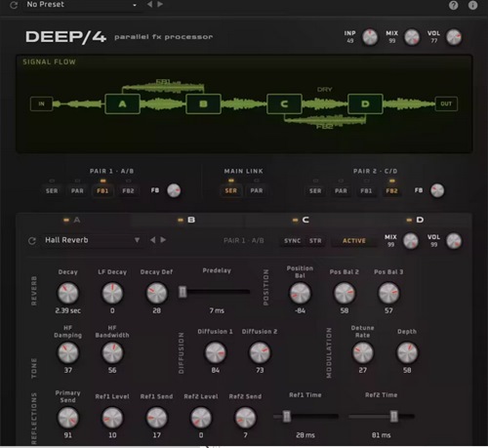The image size is (488, 448).
Task: Adjust the Ref2 Level knob
Action: coord(201,418)
